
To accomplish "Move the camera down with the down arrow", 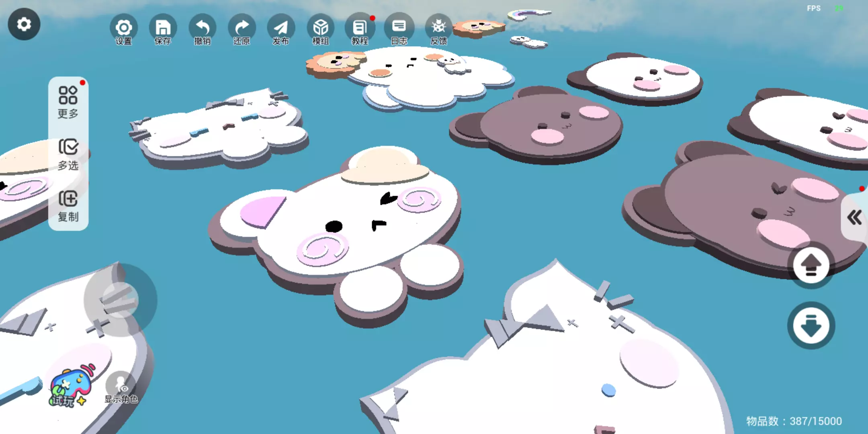I will [x=811, y=325].
